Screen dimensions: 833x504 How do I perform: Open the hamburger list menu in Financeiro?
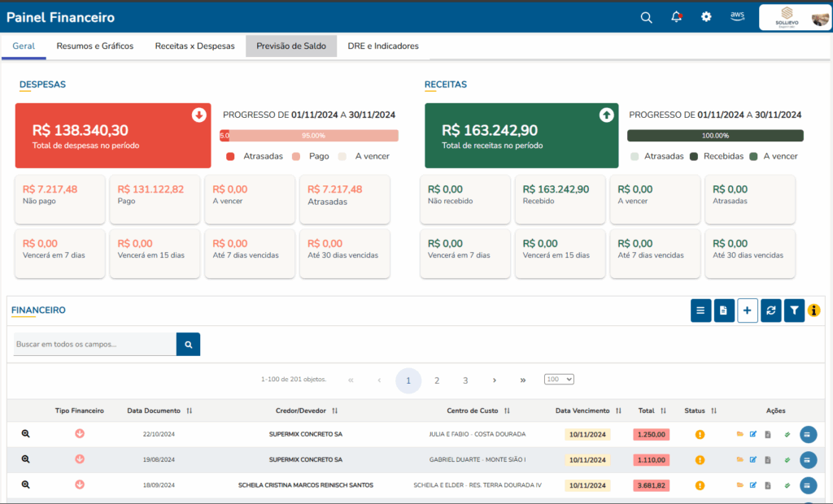pos(700,311)
